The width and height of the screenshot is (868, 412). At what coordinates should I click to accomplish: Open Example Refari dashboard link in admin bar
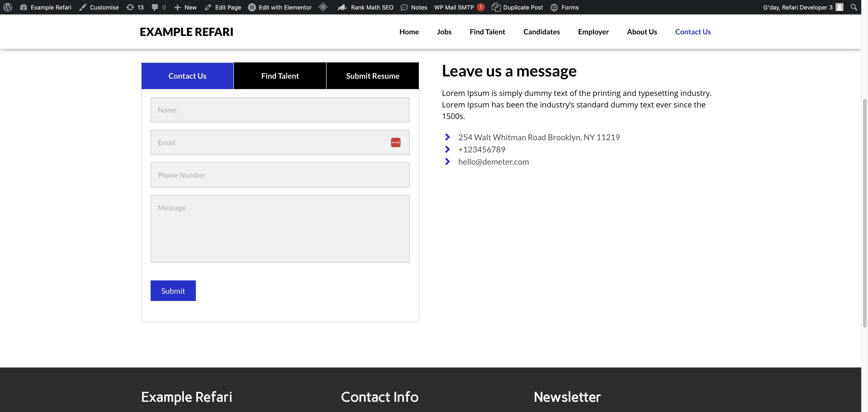[x=45, y=7]
